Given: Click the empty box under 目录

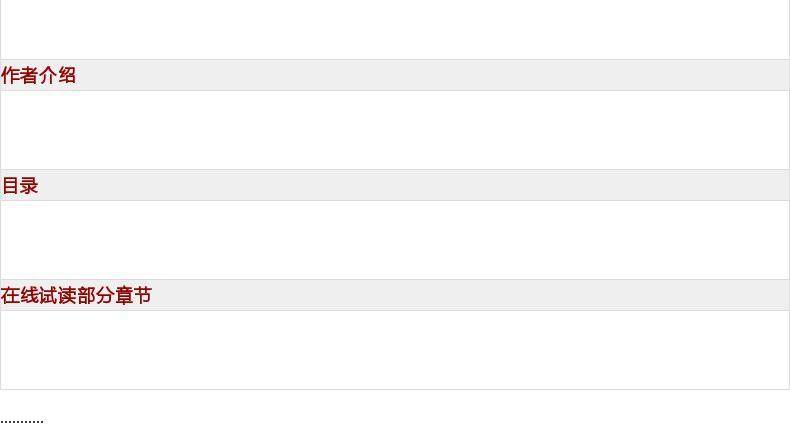Looking at the screenshot, I should coord(395,240).
